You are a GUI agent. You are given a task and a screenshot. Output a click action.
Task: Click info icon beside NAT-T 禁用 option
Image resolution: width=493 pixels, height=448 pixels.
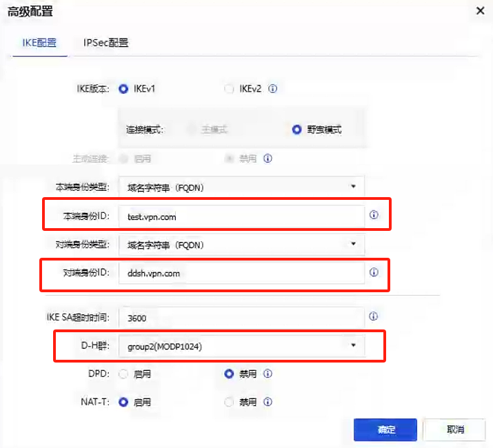point(268,402)
